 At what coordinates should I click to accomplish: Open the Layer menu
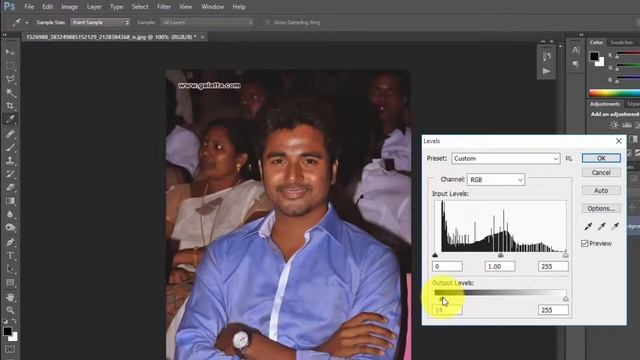94,7
